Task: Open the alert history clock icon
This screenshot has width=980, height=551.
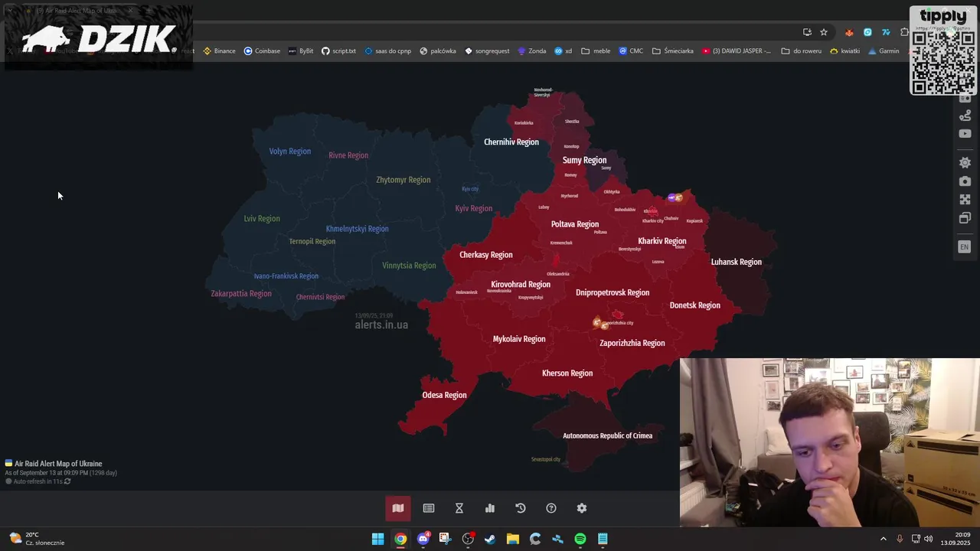Action: tap(521, 508)
